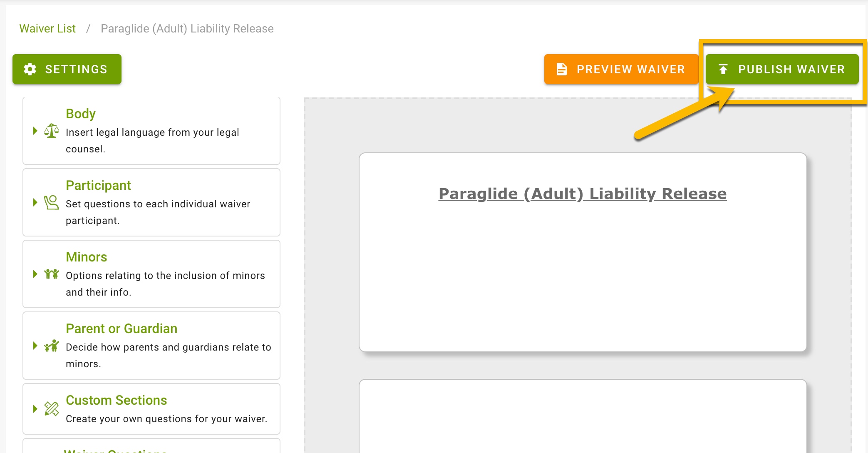Publish the waiver using the green button

coord(782,69)
